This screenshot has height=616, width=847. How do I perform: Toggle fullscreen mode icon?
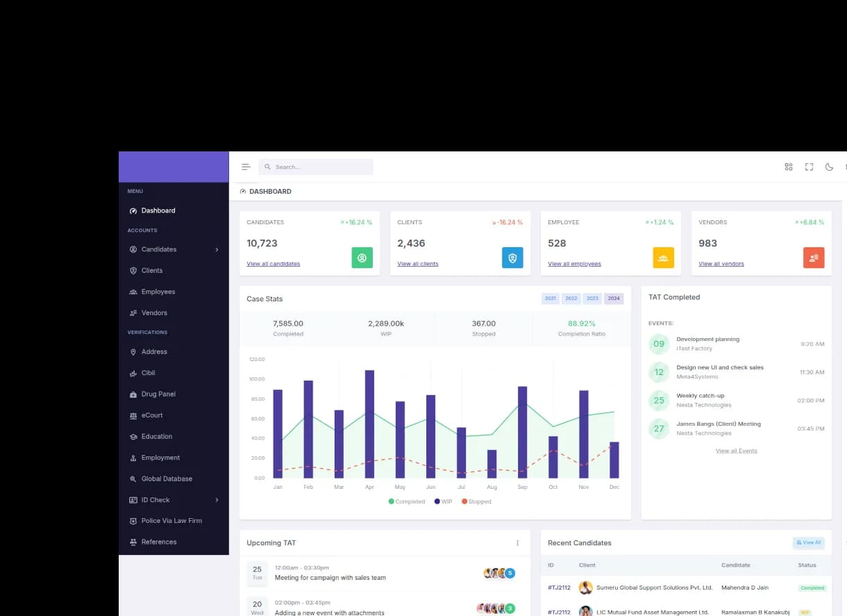(x=809, y=167)
